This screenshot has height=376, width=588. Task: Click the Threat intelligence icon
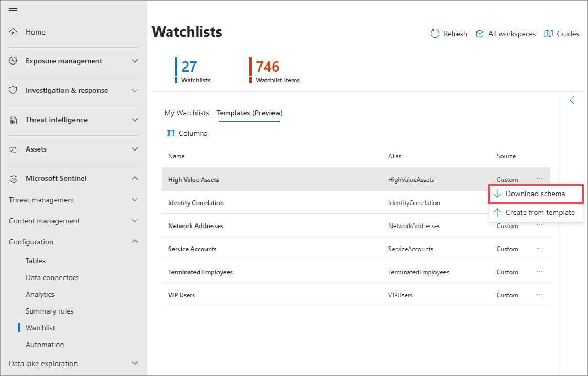pos(13,120)
